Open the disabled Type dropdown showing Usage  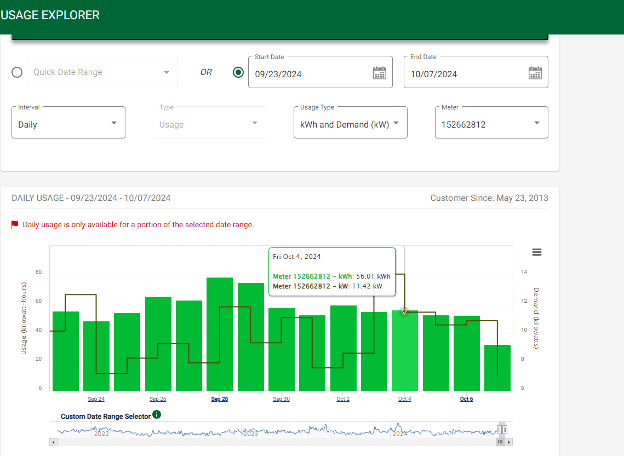click(x=209, y=123)
